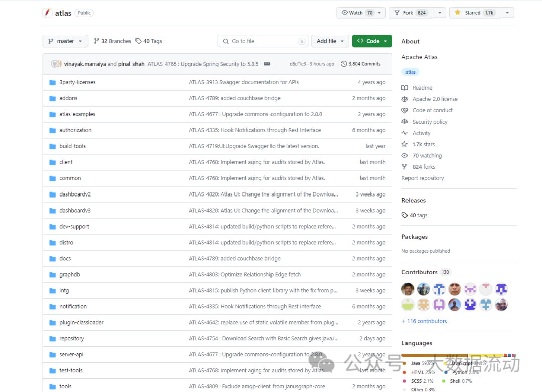Open the common folder name

[70, 178]
